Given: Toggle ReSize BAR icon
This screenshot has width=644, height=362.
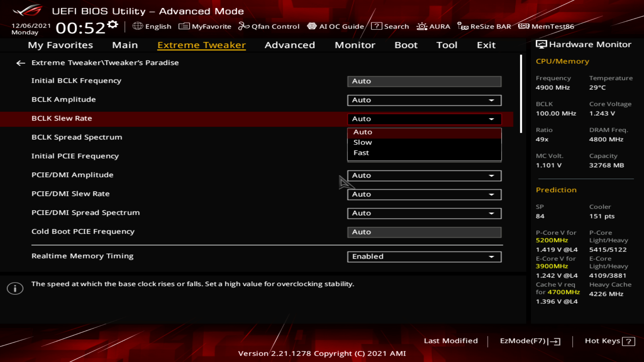Looking at the screenshot, I should click(x=463, y=26).
